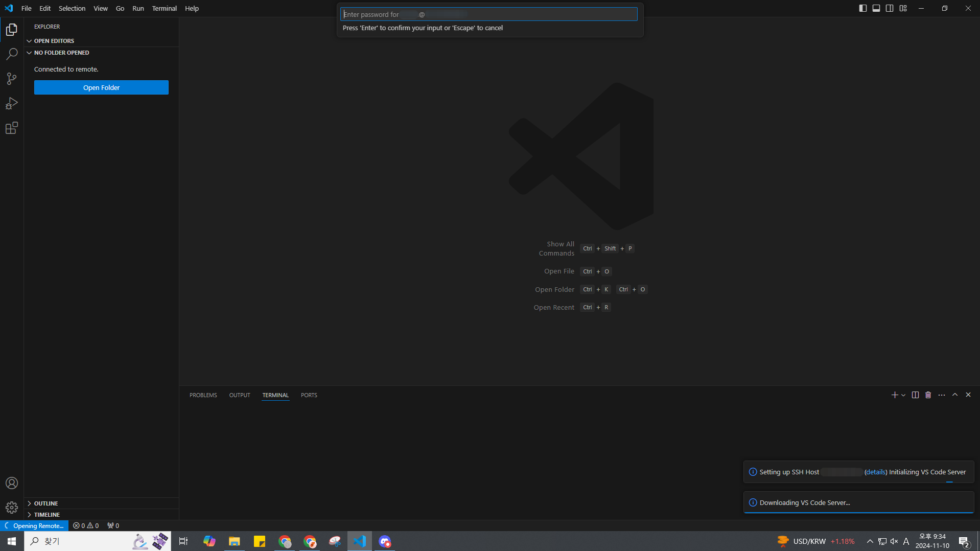Split the terminal panel
The height and width of the screenshot is (551, 980).
pos(915,395)
